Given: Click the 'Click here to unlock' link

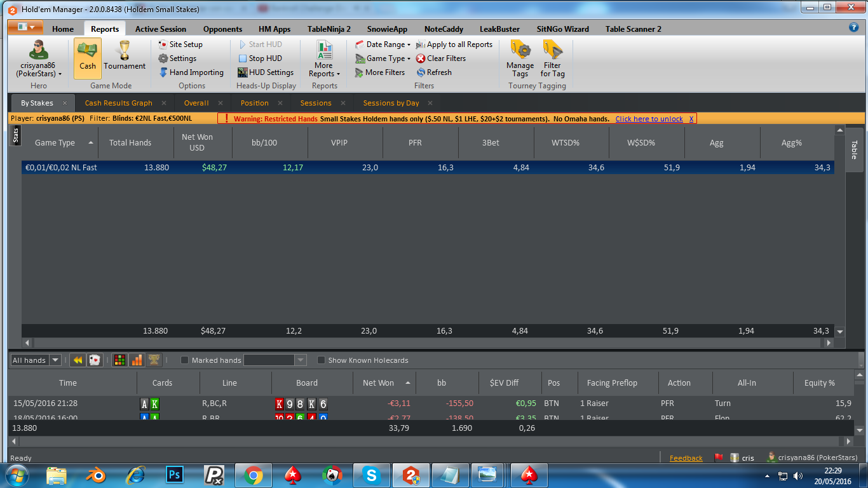Looking at the screenshot, I should click(649, 119).
